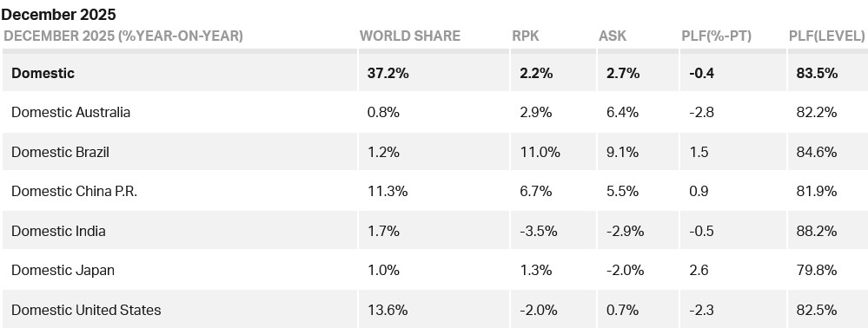
Task: Select the Domestic Japan row label
Action: click(63, 270)
